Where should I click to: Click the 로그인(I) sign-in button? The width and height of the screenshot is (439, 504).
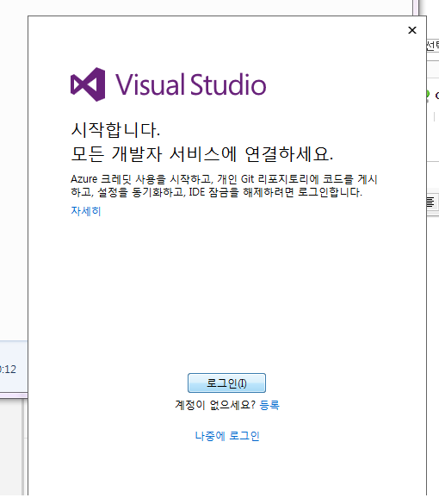click(x=226, y=383)
